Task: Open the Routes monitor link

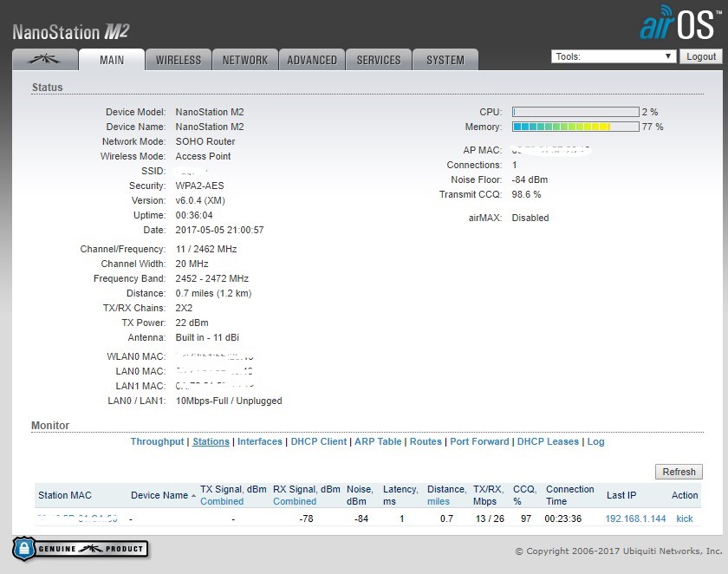Action: (x=426, y=441)
